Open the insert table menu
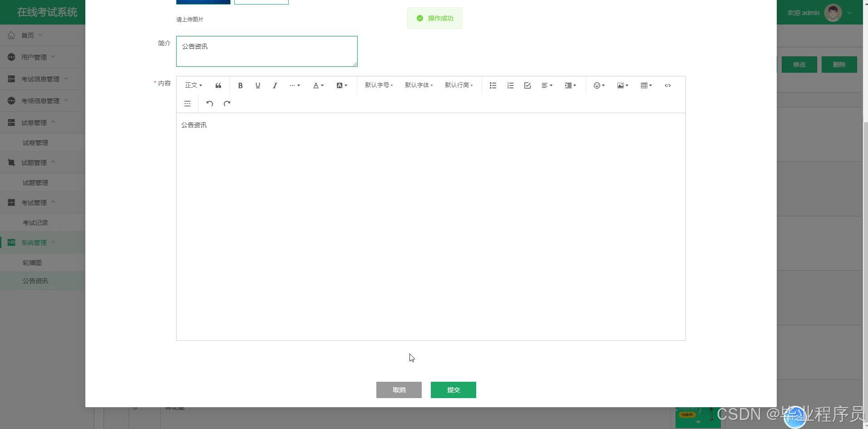 pos(646,85)
